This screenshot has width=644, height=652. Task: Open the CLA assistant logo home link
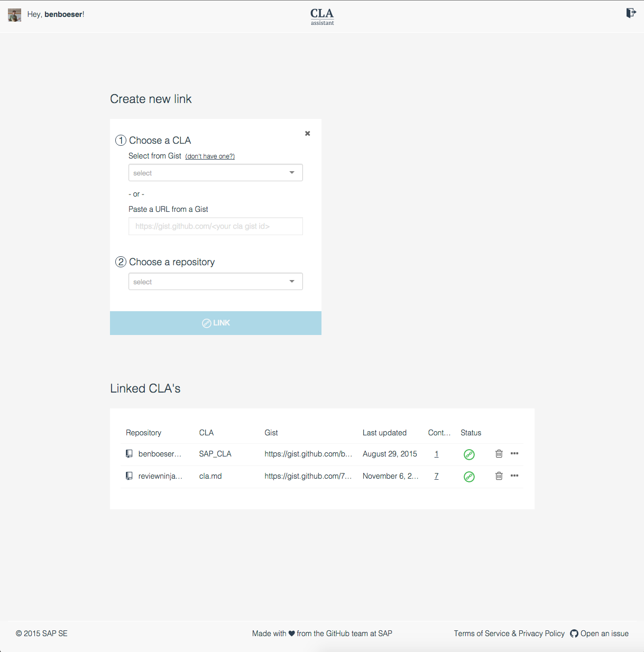click(322, 16)
